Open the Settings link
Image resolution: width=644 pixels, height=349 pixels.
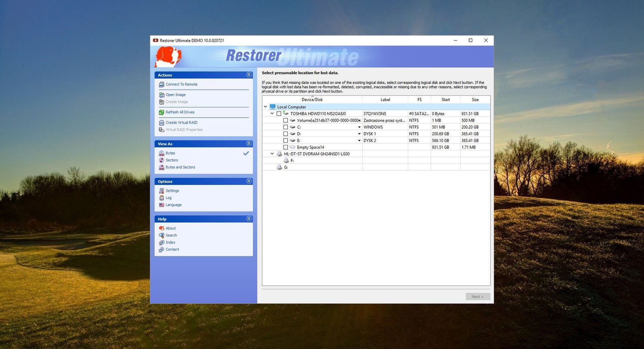click(x=172, y=191)
